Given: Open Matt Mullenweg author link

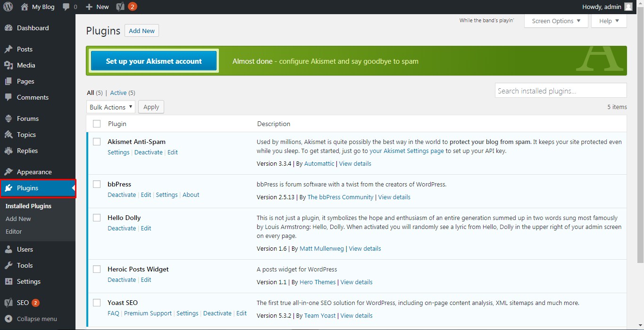Looking at the screenshot, I should pos(322,248).
